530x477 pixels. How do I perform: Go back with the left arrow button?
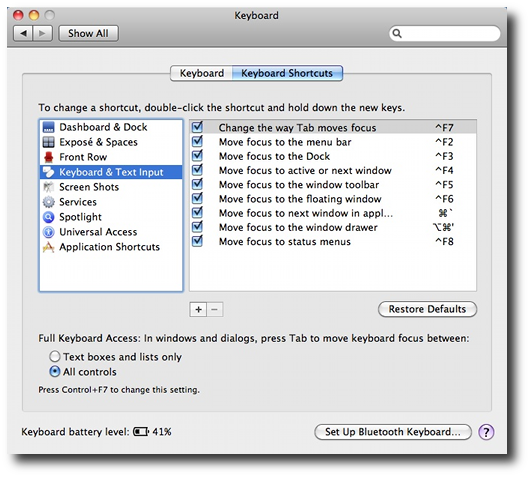[23, 33]
